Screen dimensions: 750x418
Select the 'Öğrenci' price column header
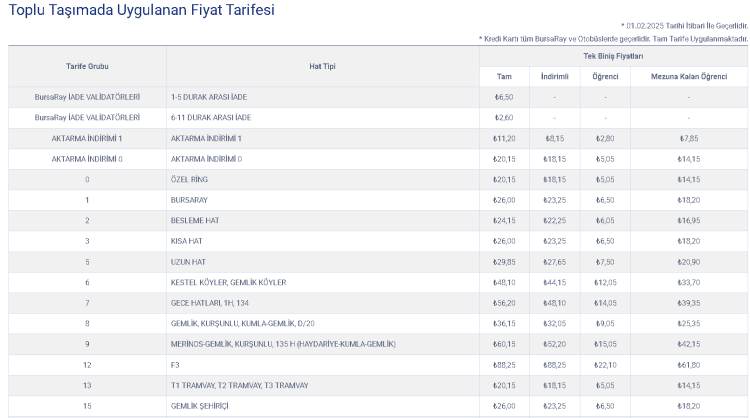605,76
